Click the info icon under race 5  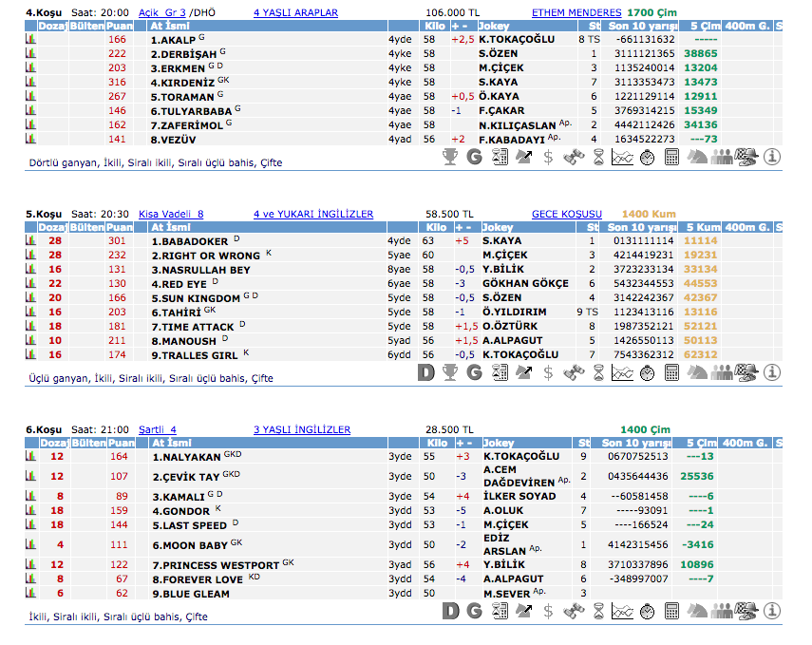pyautogui.click(x=772, y=373)
